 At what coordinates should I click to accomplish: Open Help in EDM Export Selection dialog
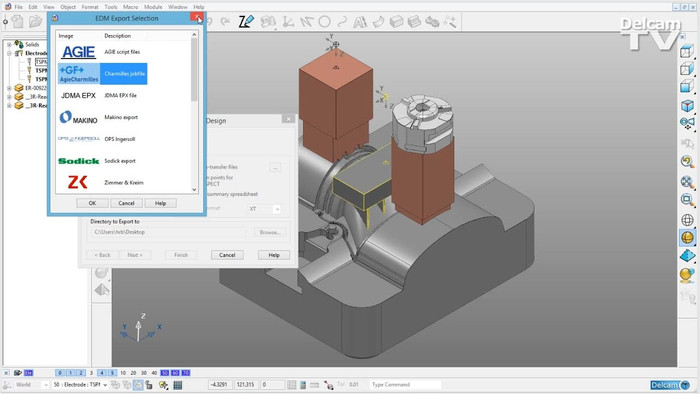coord(160,203)
